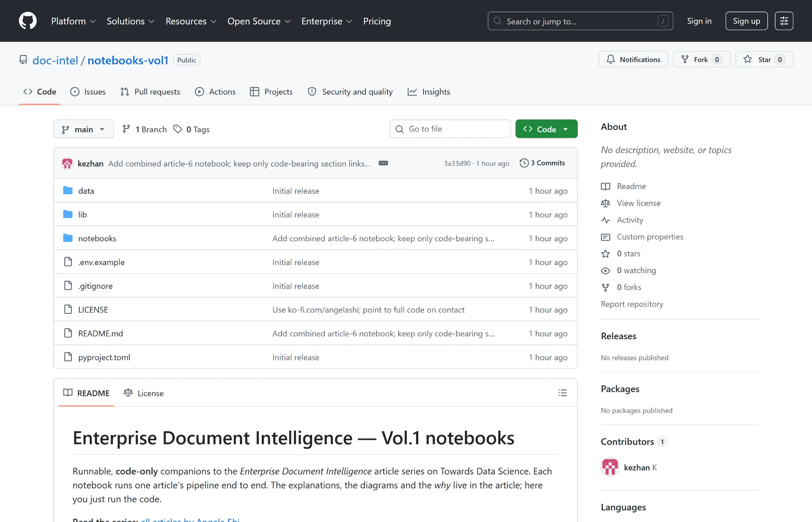This screenshot has width=812, height=522.
Task: Open the README outline list icon
Action: [x=562, y=393]
